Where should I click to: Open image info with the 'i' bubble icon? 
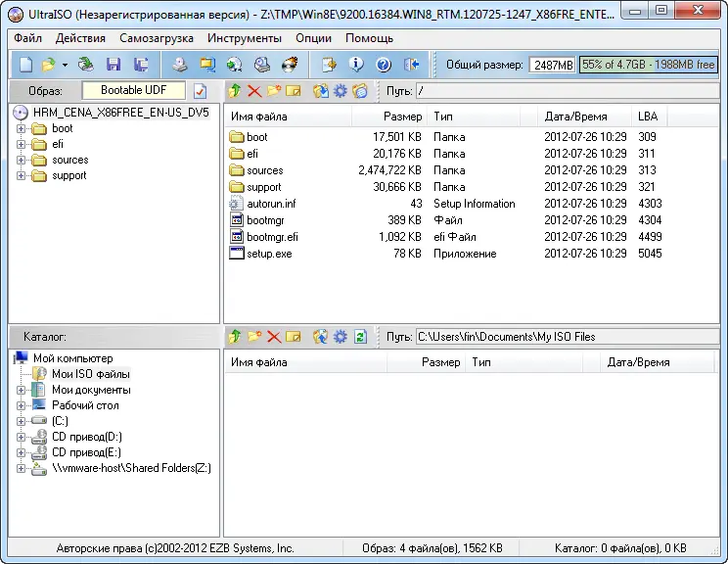(x=356, y=65)
